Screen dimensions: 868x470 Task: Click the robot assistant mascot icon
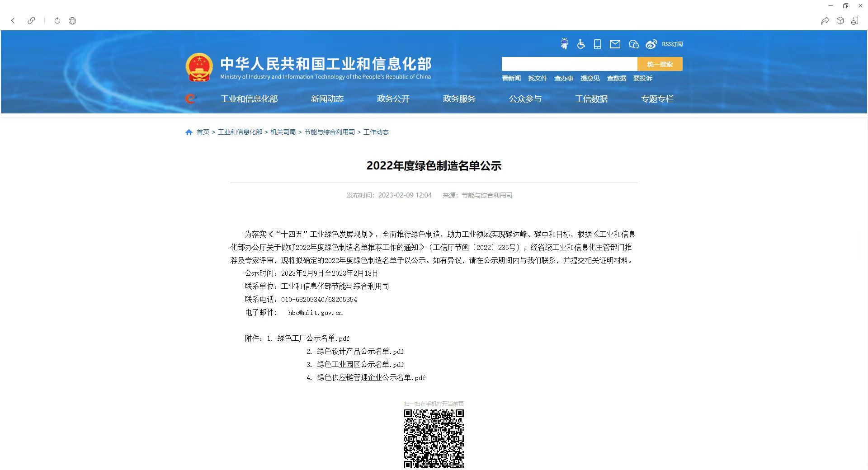[564, 44]
